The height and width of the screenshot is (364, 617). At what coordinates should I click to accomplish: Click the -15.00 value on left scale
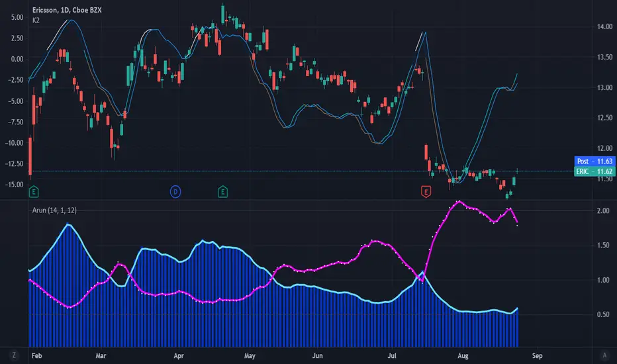pos(14,185)
